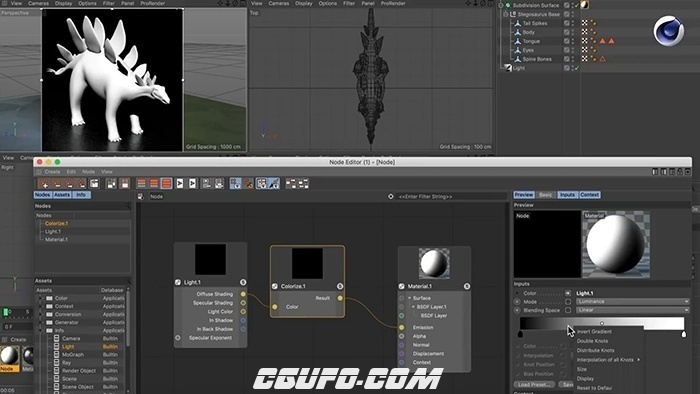The width and height of the screenshot is (700, 394).
Task: Click the node path icon beside Node field
Action: pyautogui.click(x=141, y=196)
